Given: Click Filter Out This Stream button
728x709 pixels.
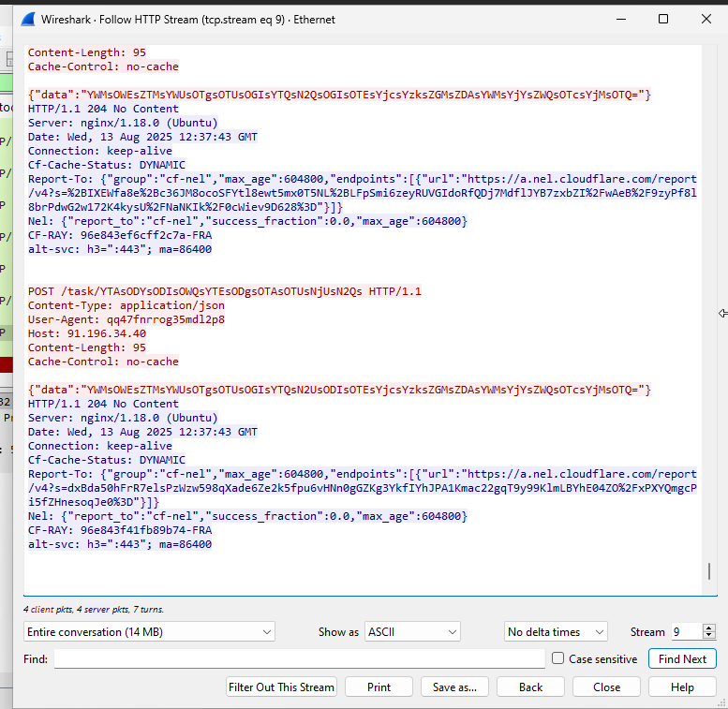Looking at the screenshot, I should click(282, 687).
